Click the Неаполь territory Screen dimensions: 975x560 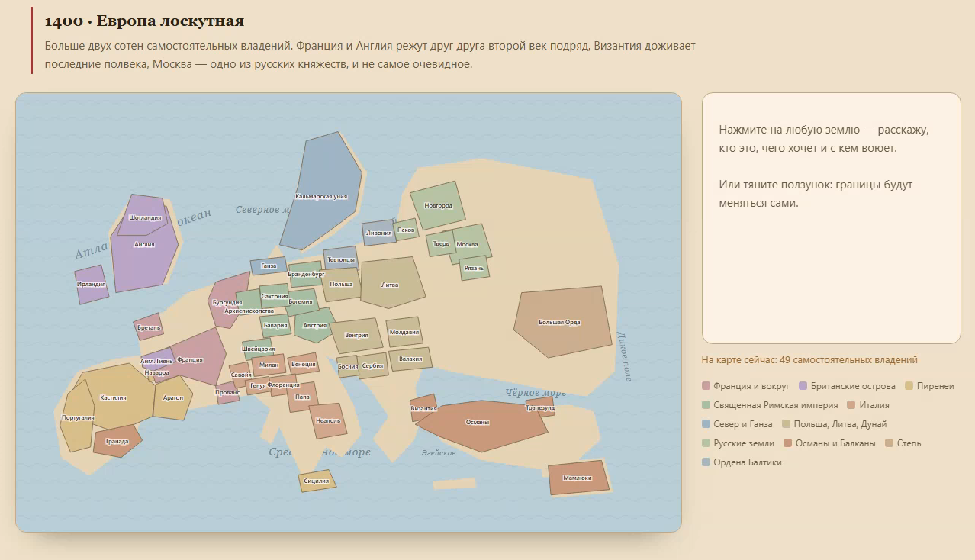click(x=328, y=421)
